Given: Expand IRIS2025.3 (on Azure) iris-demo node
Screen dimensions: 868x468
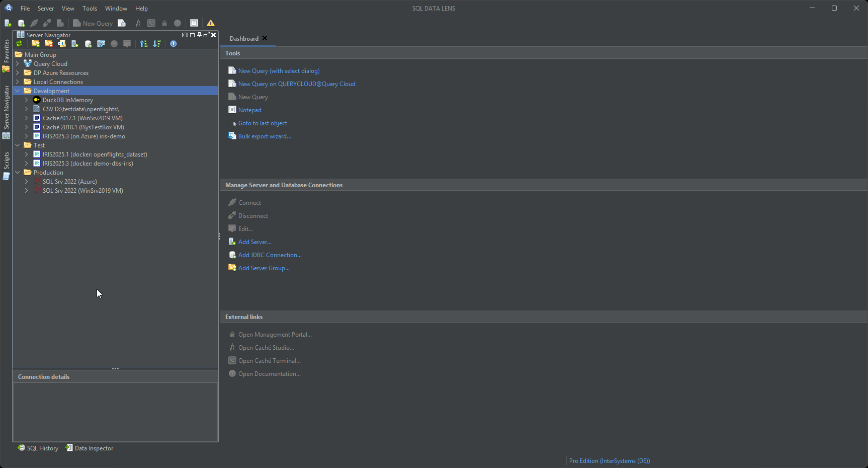Looking at the screenshot, I should tap(27, 136).
